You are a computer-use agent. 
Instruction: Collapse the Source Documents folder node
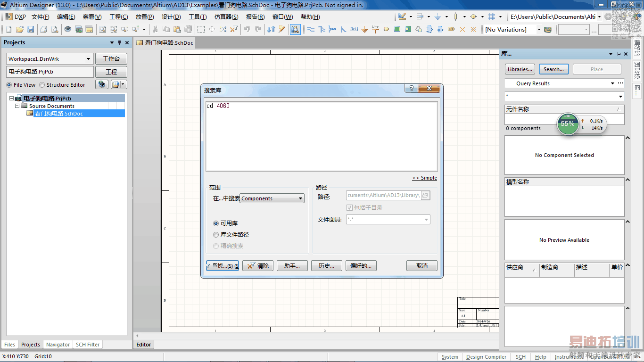pyautogui.click(x=17, y=106)
